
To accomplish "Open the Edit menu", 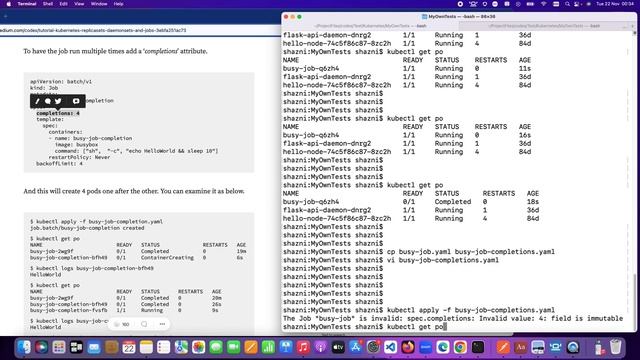I will pyautogui.click(x=64, y=4).
